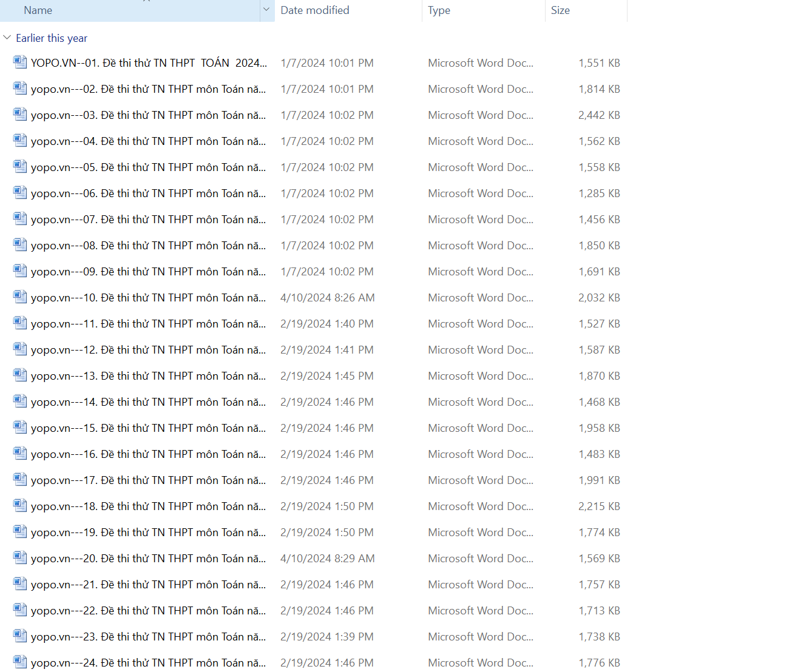Image resolution: width=812 pixels, height=672 pixels.
Task: Select file name YOPO.VN--01. Đề thi thử
Action: pyautogui.click(x=149, y=63)
